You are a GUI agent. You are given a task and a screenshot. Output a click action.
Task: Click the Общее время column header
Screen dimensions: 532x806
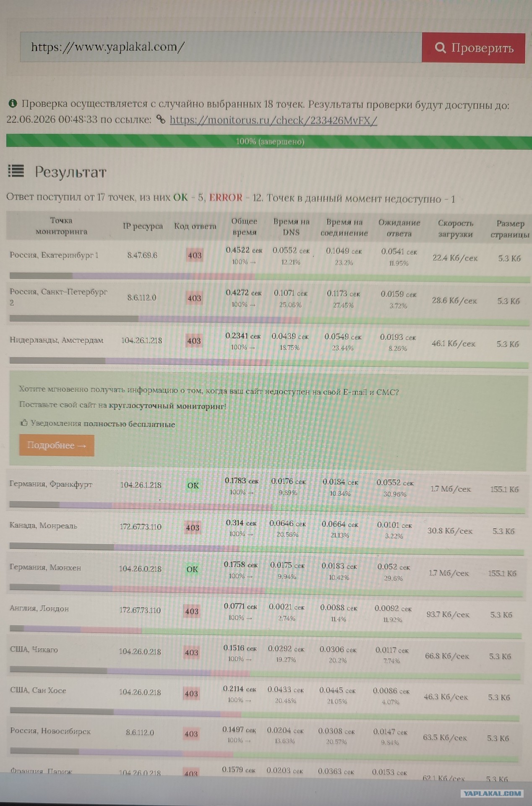(x=244, y=227)
